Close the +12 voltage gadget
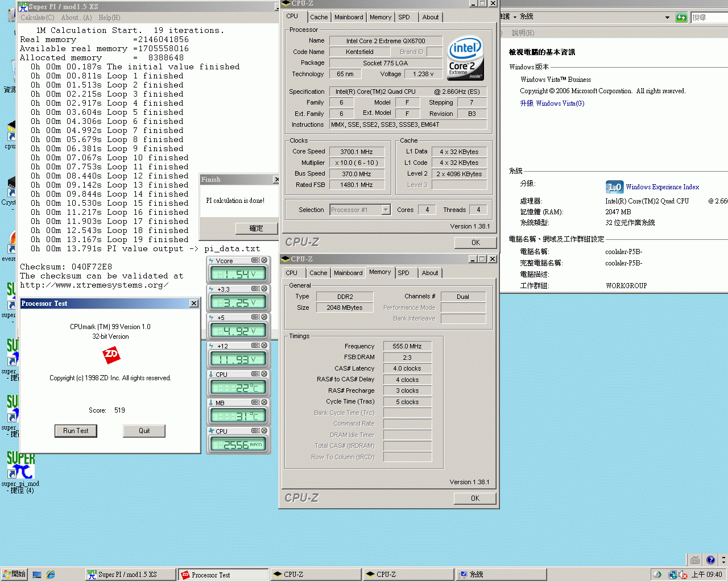 tap(264, 346)
